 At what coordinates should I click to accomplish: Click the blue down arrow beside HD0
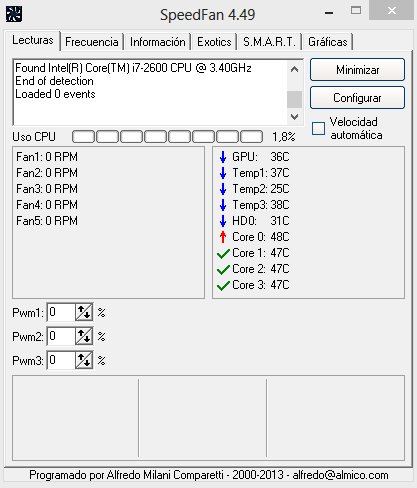click(223, 221)
